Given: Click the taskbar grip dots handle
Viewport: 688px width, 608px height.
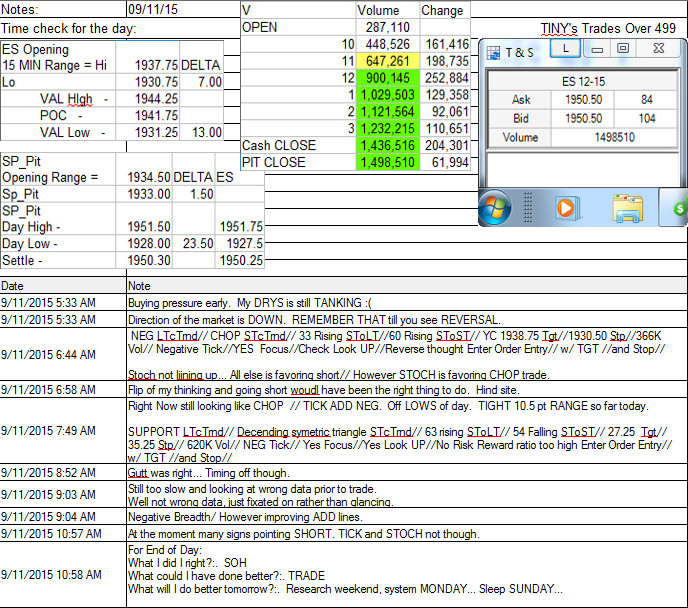Looking at the screenshot, I should [528, 207].
